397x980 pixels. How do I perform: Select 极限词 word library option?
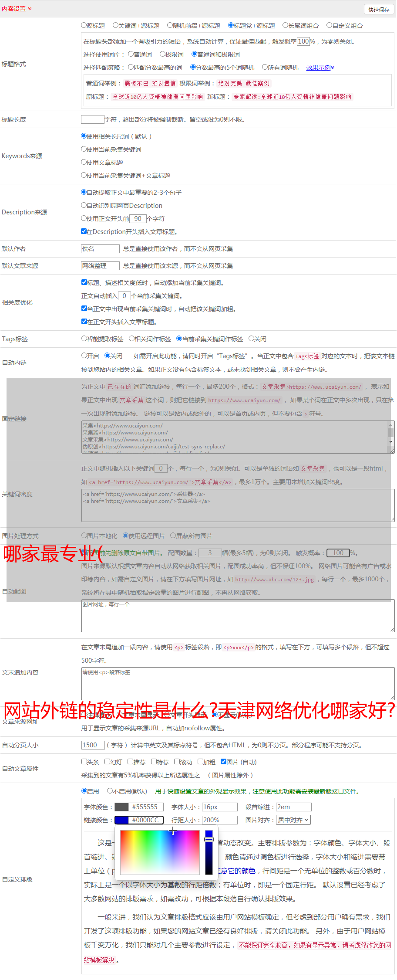(163, 54)
